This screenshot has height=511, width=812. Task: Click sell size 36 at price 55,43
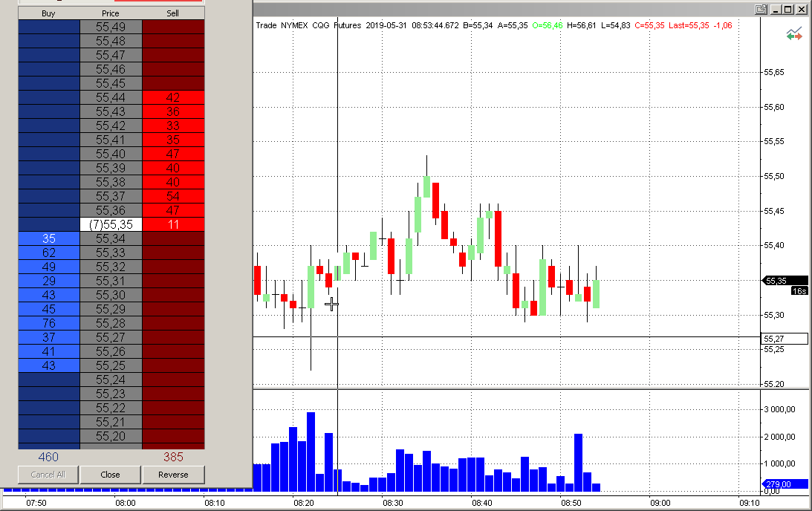pos(173,111)
